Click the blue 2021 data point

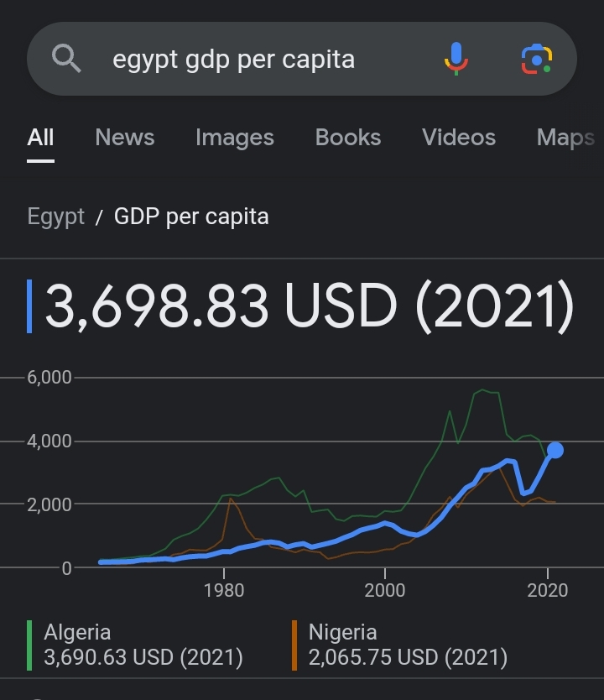click(x=555, y=450)
